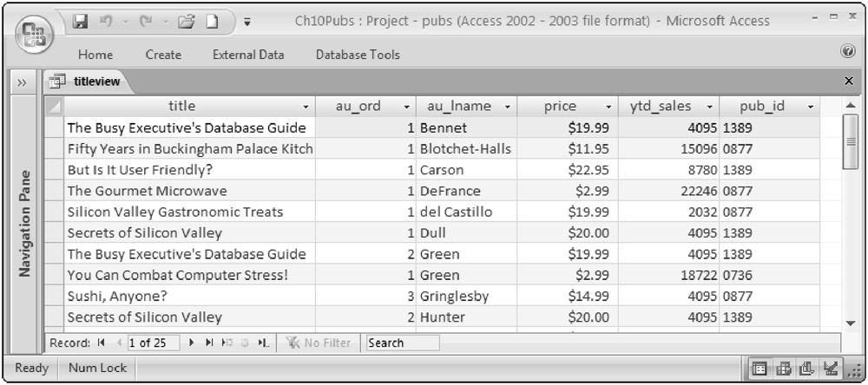Switch to Design View in status bar
868x385 pixels.
831,369
